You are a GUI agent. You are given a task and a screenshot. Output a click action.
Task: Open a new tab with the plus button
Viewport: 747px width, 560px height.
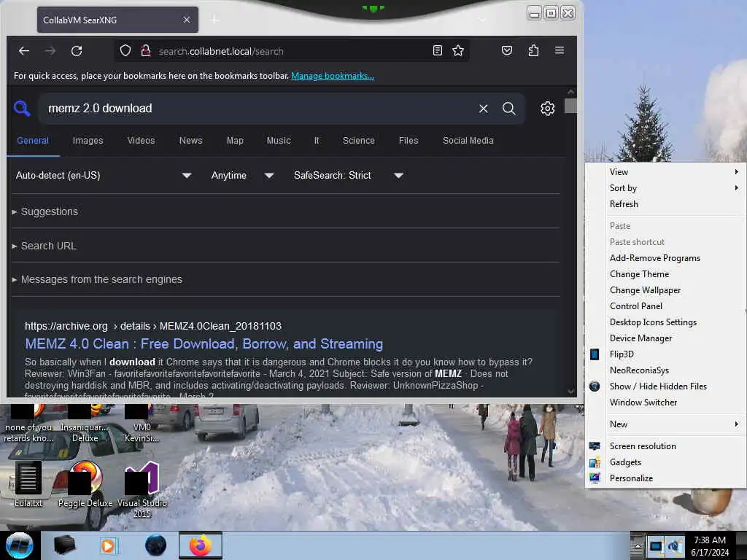coord(215,20)
